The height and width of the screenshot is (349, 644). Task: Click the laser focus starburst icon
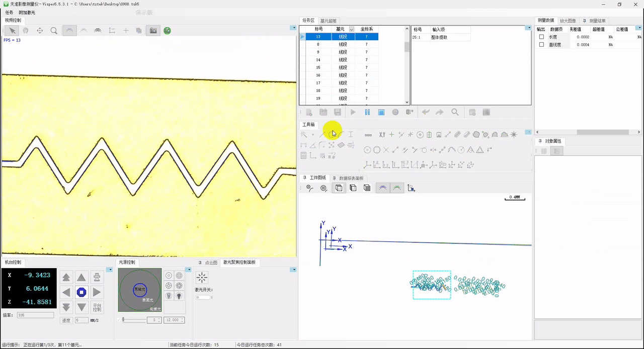pos(202,278)
